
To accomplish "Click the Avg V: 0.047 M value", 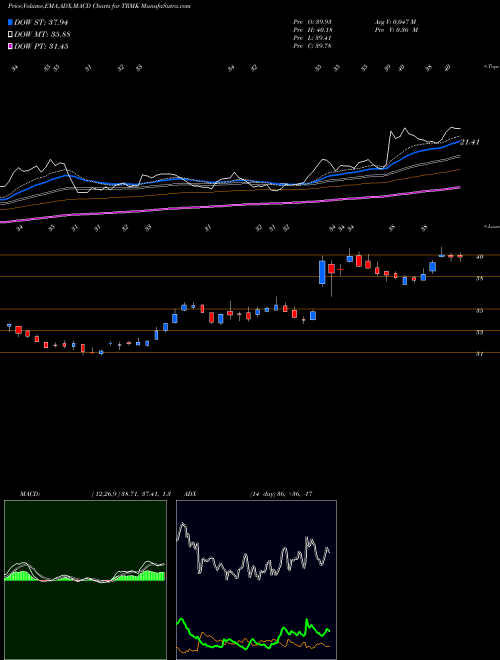I will point(395,22).
